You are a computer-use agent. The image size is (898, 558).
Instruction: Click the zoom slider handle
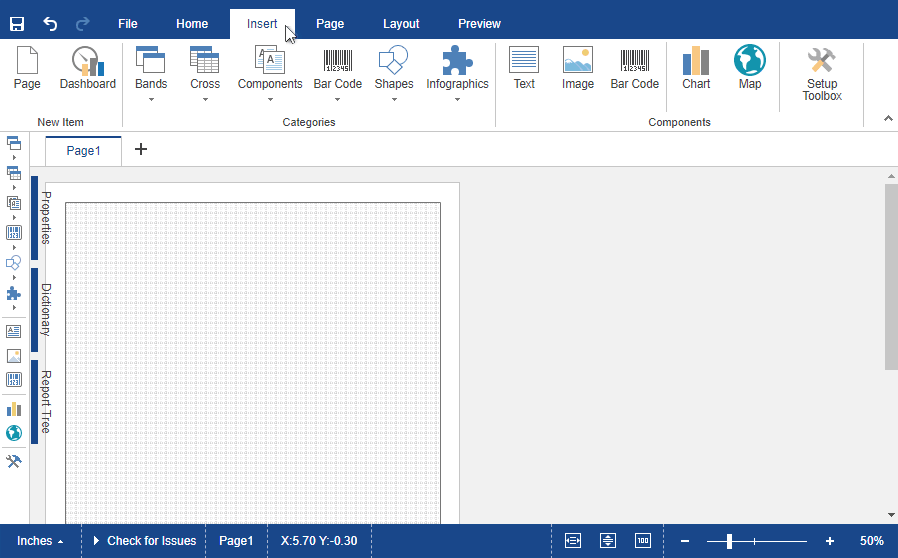pos(729,541)
